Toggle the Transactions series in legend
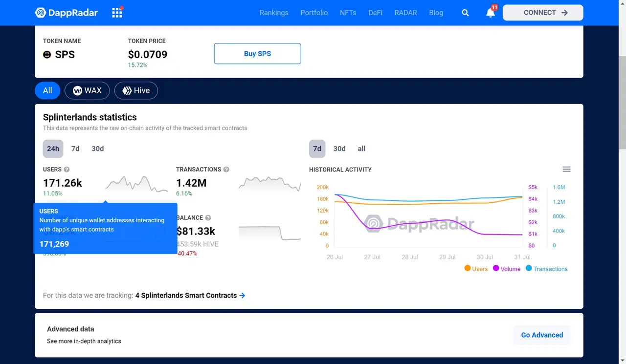The width and height of the screenshot is (626, 364). pos(546,269)
